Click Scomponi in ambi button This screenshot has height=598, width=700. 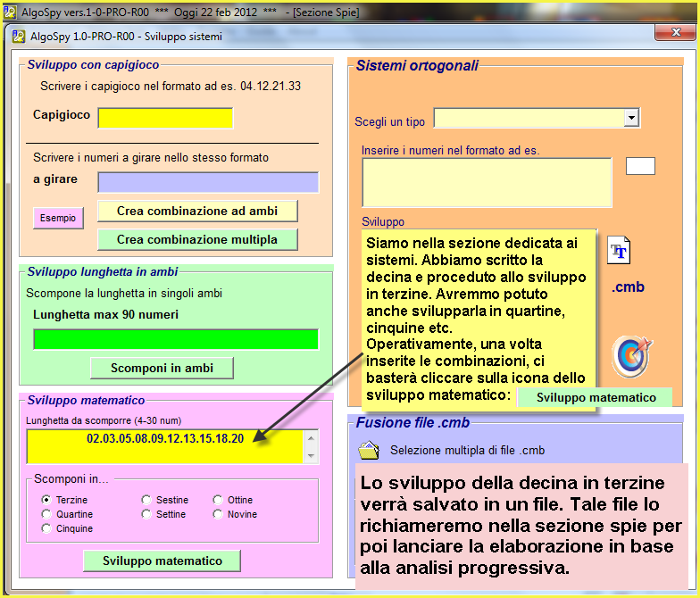[162, 368]
